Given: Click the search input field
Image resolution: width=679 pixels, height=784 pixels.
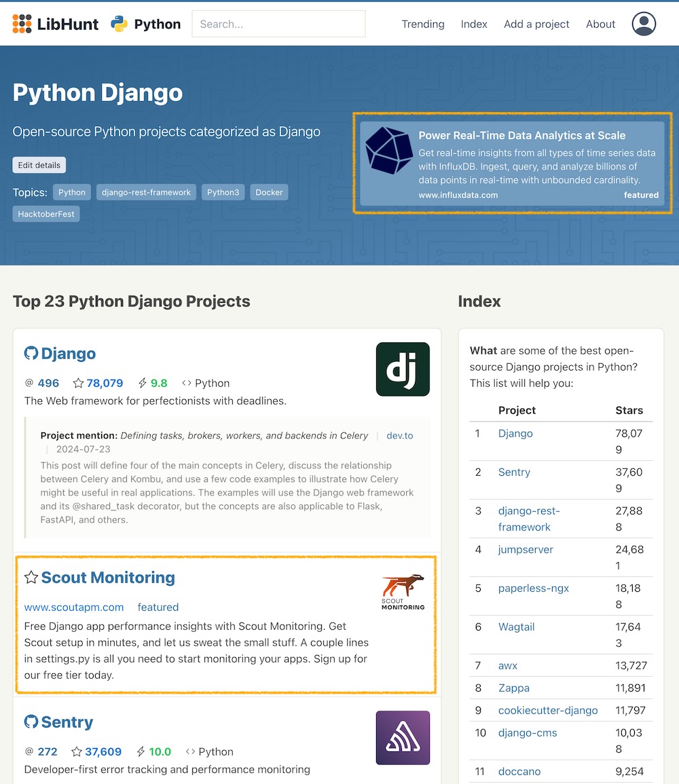Looking at the screenshot, I should coord(278,24).
